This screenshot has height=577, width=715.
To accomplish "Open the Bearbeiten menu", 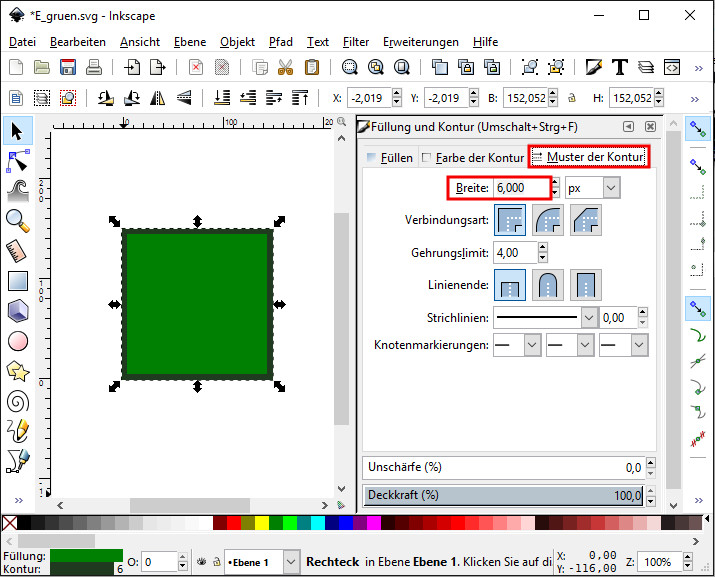I will pos(78,42).
